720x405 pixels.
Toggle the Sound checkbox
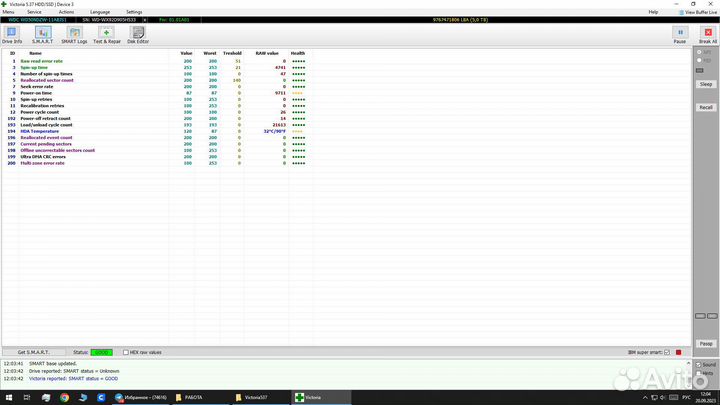click(x=698, y=364)
